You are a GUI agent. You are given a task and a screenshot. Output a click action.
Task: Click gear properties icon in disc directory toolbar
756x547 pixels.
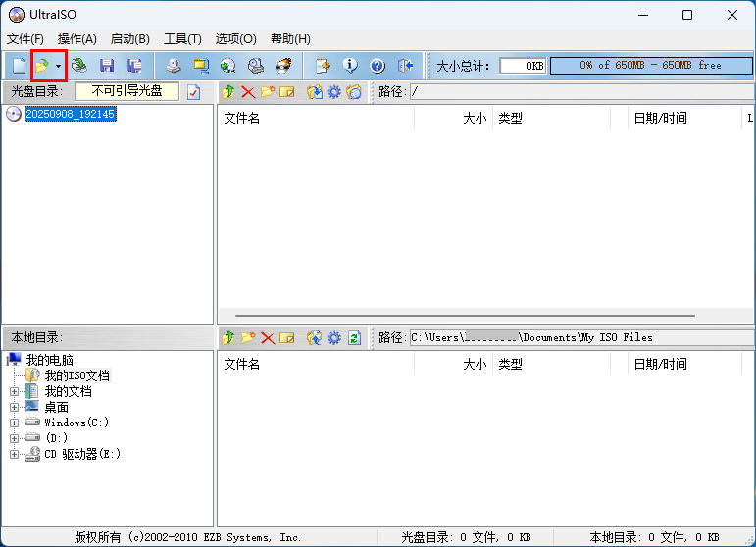334,91
